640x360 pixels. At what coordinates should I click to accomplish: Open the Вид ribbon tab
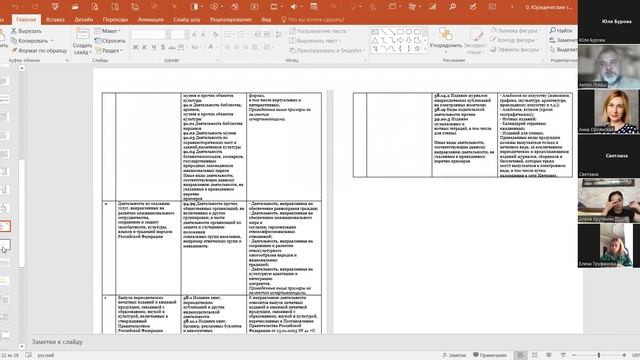pyautogui.click(x=266, y=20)
